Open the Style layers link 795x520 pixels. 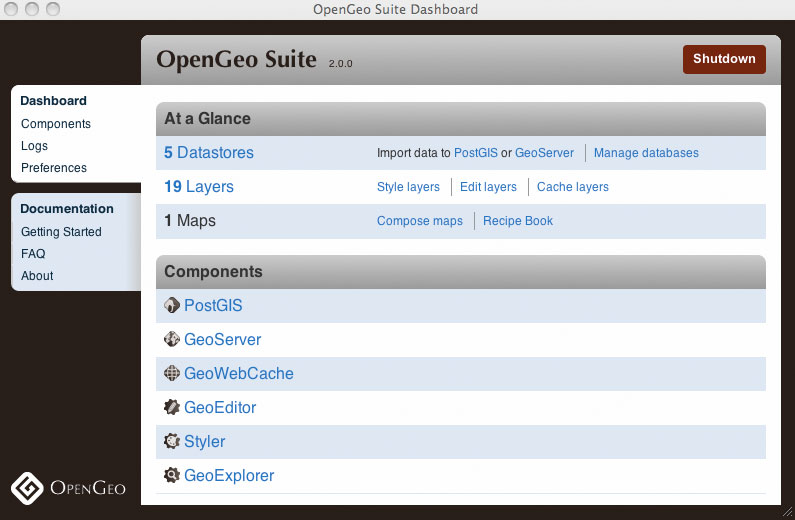tap(408, 187)
